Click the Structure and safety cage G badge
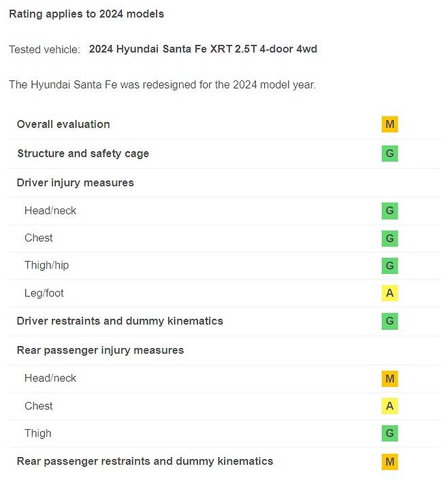Viewport: 448px width, 483px height. pos(389,154)
